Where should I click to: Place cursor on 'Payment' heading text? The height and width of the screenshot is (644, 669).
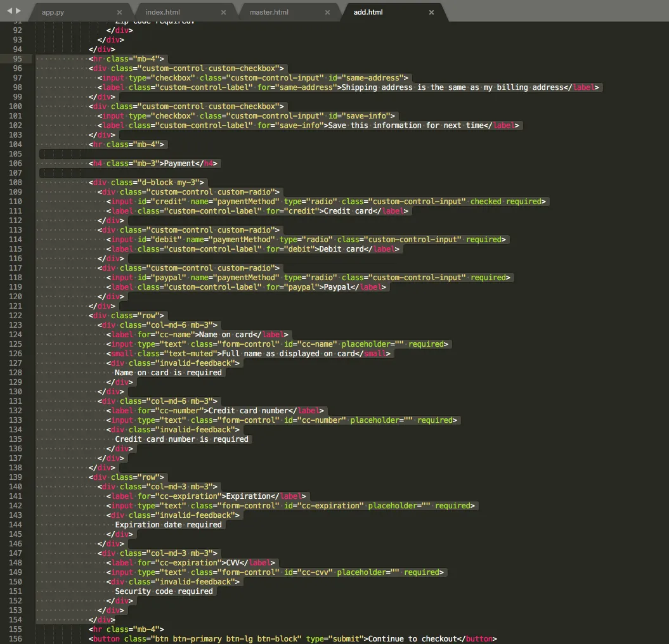point(179,164)
